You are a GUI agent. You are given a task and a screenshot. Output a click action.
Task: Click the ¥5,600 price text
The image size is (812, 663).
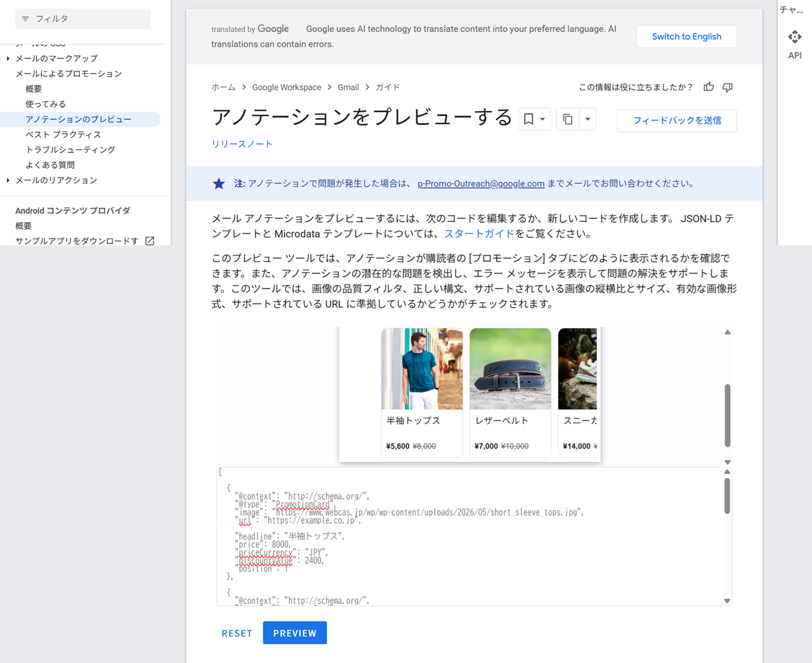tap(398, 446)
